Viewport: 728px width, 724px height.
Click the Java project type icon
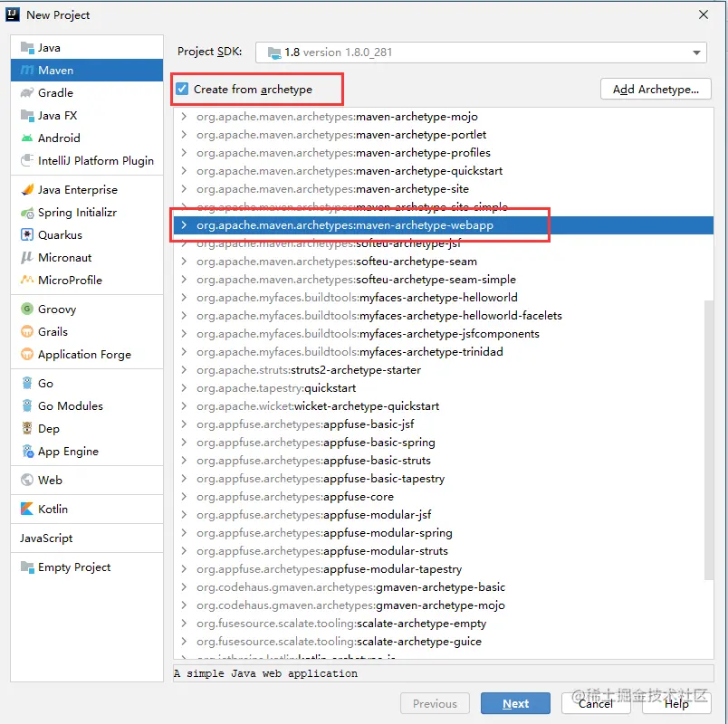click(27, 48)
